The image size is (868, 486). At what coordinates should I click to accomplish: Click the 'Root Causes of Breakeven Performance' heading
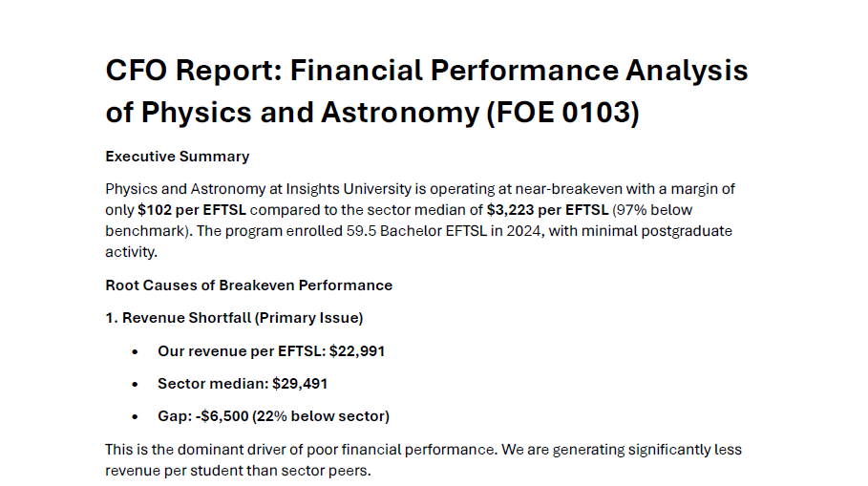coord(248,285)
